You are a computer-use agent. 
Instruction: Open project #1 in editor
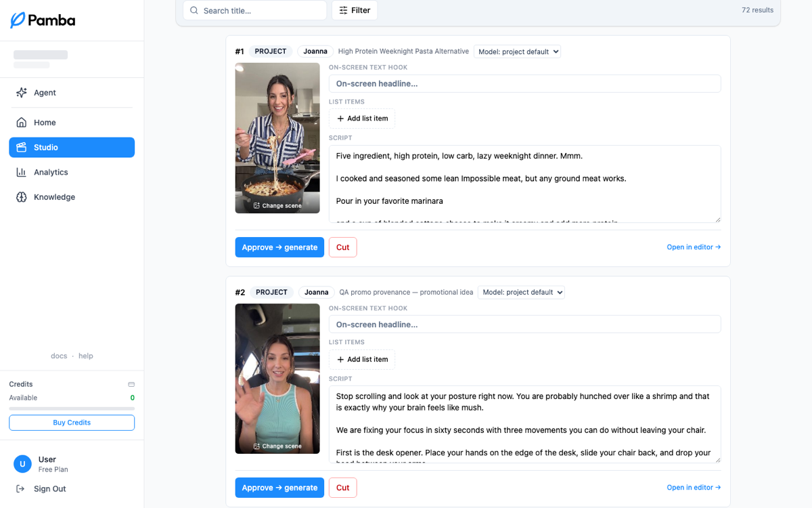coord(694,247)
